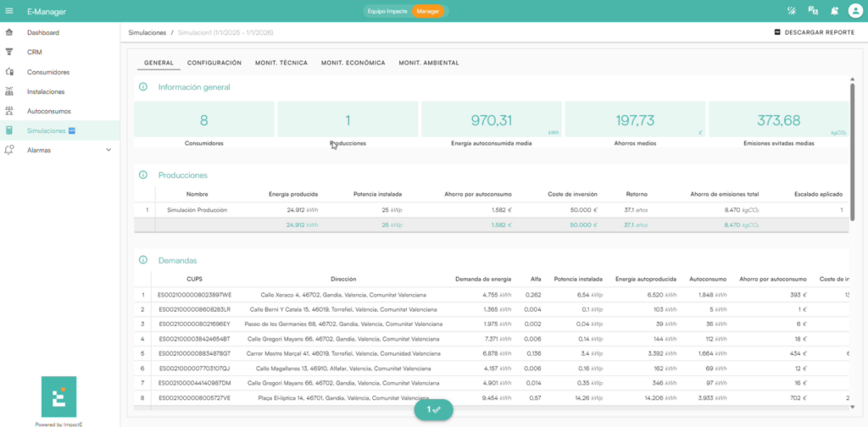Open the Monit. Técnica tab
Screen dimensions: 868x427
pos(281,63)
